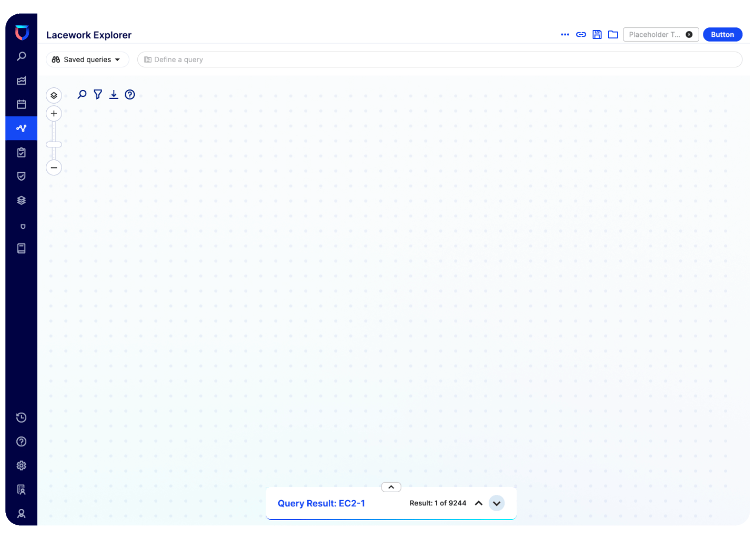
Task: Open the folder icon in header
Action: click(x=613, y=35)
